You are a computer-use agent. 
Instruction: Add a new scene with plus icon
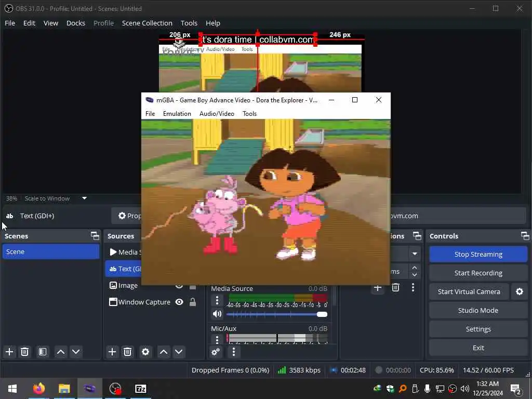9,352
